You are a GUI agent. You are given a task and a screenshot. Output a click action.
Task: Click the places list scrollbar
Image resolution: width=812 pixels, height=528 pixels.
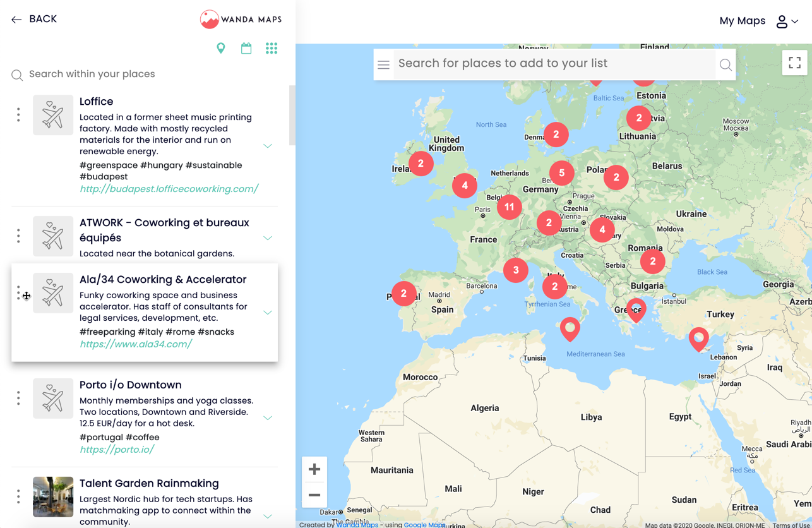pyautogui.click(x=292, y=116)
